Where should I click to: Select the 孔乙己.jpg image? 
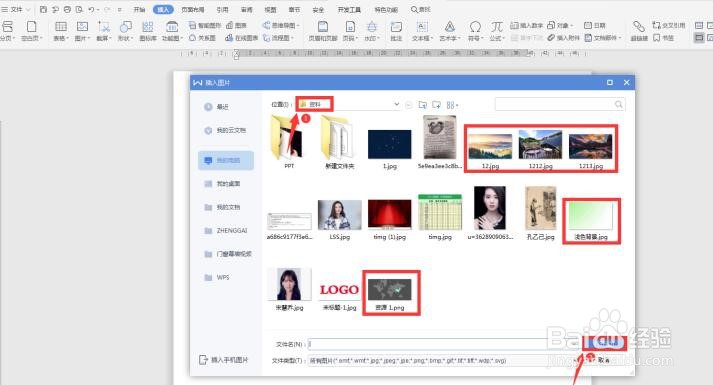540,213
